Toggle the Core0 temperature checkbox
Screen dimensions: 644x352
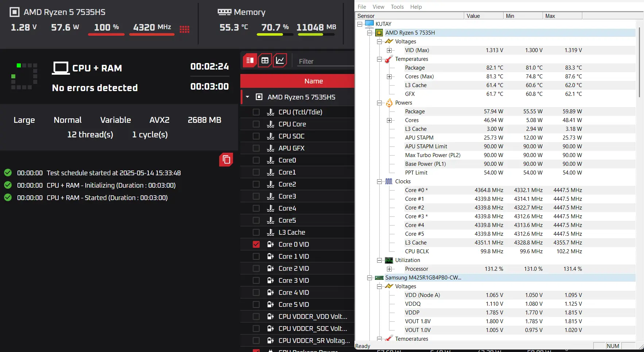[256, 160]
